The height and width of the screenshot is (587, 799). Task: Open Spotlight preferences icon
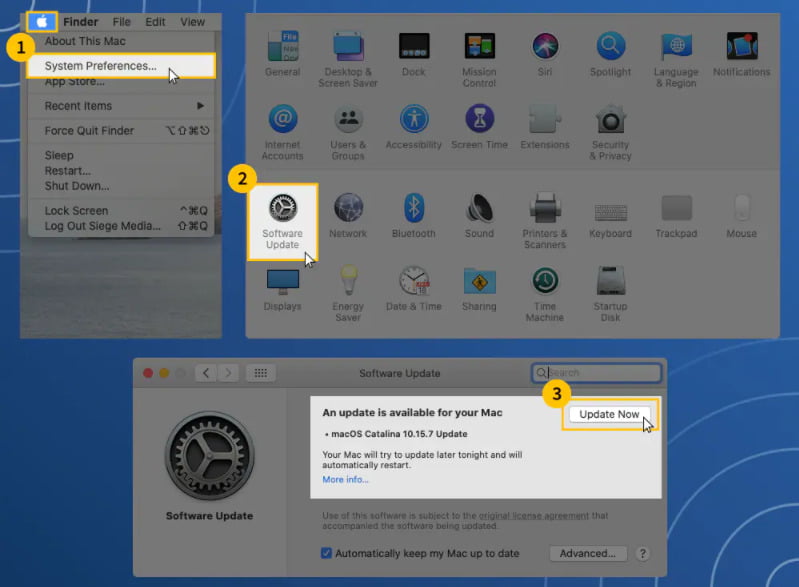(x=610, y=46)
